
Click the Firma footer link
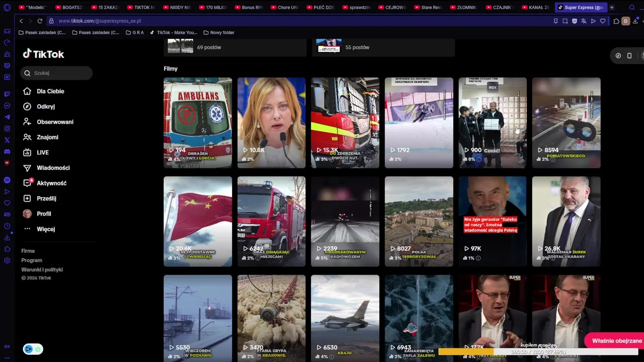coord(28,251)
